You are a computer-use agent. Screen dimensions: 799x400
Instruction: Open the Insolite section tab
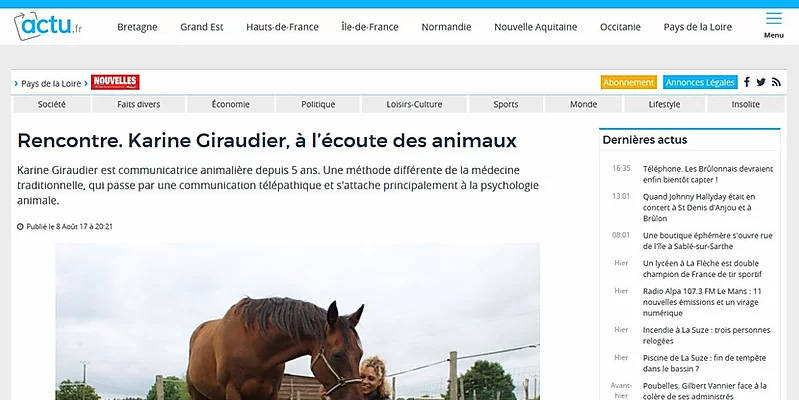tap(745, 104)
